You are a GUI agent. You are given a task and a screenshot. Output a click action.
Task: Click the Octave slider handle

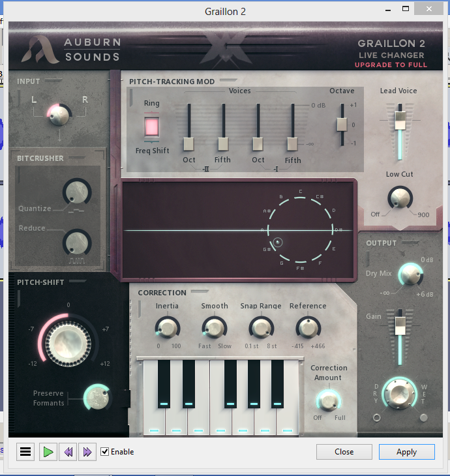click(342, 125)
